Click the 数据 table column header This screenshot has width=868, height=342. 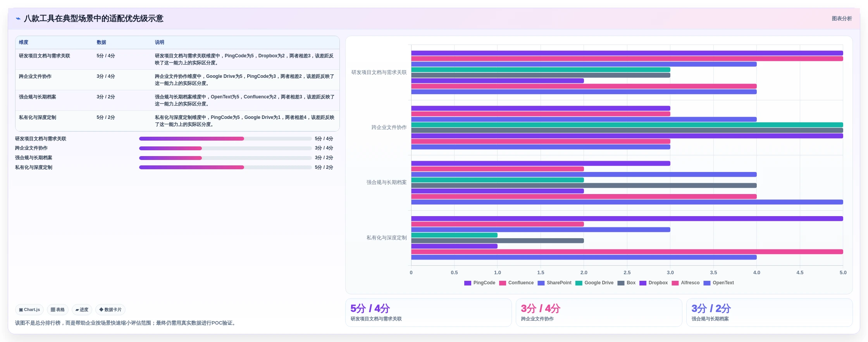click(102, 42)
